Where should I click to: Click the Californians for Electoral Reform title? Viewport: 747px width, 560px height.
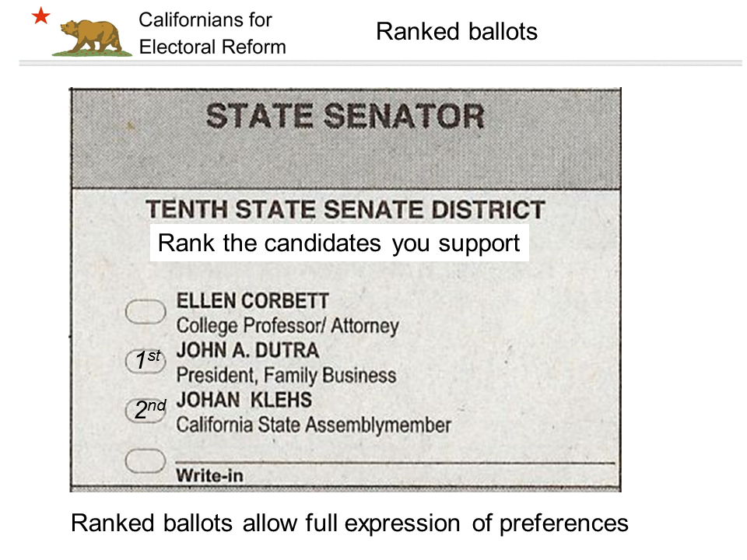[212, 33]
